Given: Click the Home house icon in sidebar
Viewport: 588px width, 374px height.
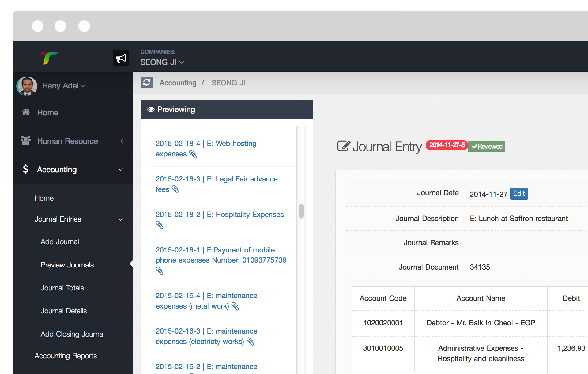Looking at the screenshot, I should click(x=26, y=112).
